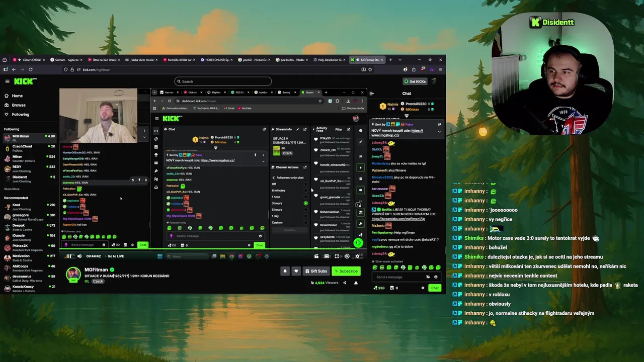Screen dimensions: 644x362
Task: Click Go to LIVE in player
Action: pyautogui.click(x=116, y=256)
